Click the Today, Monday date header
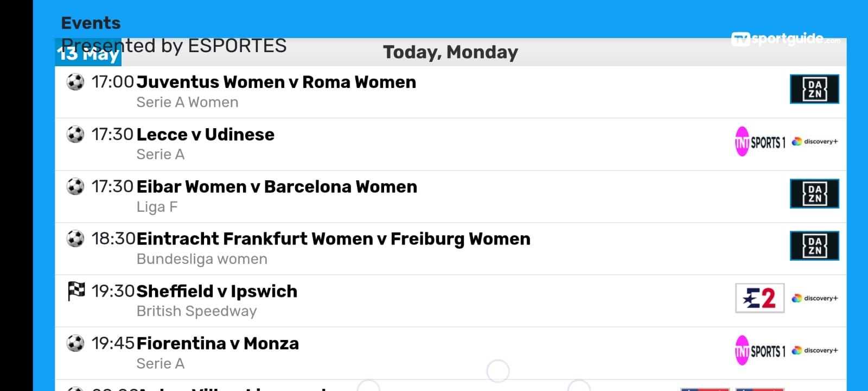Screen dimensions: 868x391 pyautogui.click(x=450, y=52)
